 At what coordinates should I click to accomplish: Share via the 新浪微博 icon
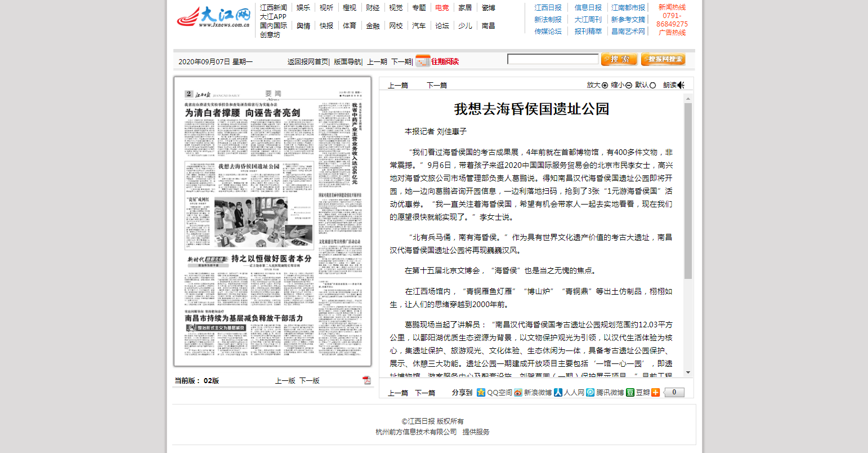coord(518,392)
